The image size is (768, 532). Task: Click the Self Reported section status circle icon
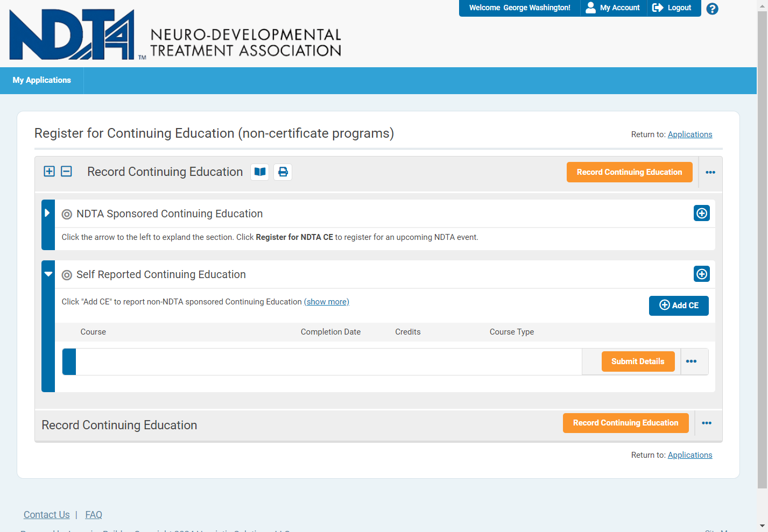pyautogui.click(x=67, y=275)
